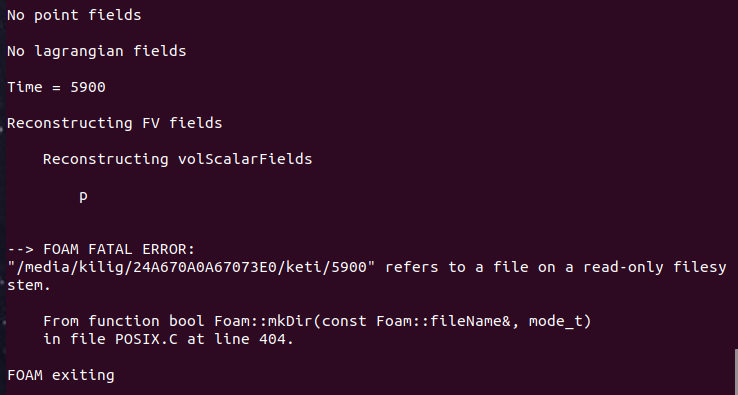Click the wrapped "stem." text line
Viewport: 738px width, 395px height.
click(x=29, y=285)
